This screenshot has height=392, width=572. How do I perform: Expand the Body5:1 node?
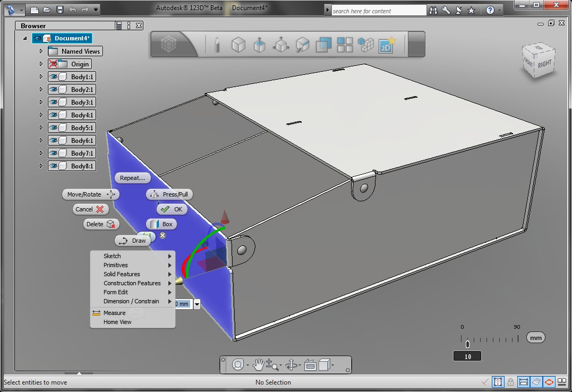41,128
